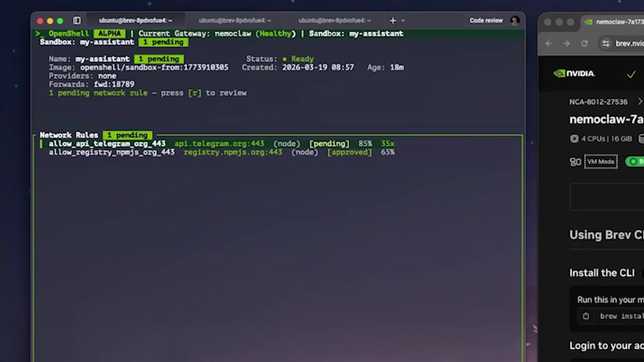This screenshot has width=644, height=362.
Task: Select the pending allow_api_telegram_org_443 rule
Action: pos(107,143)
